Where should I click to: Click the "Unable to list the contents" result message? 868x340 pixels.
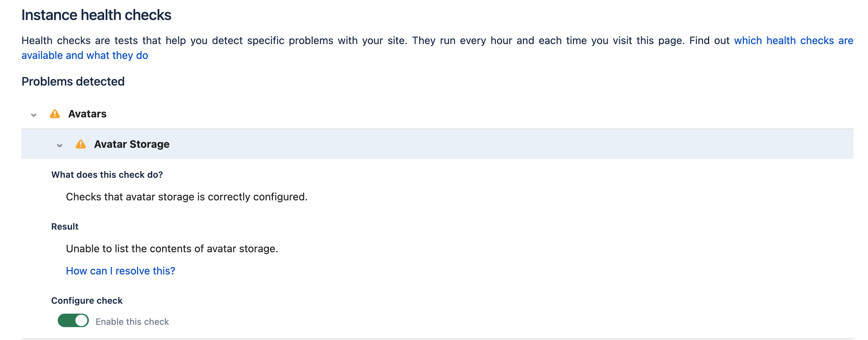(x=172, y=249)
